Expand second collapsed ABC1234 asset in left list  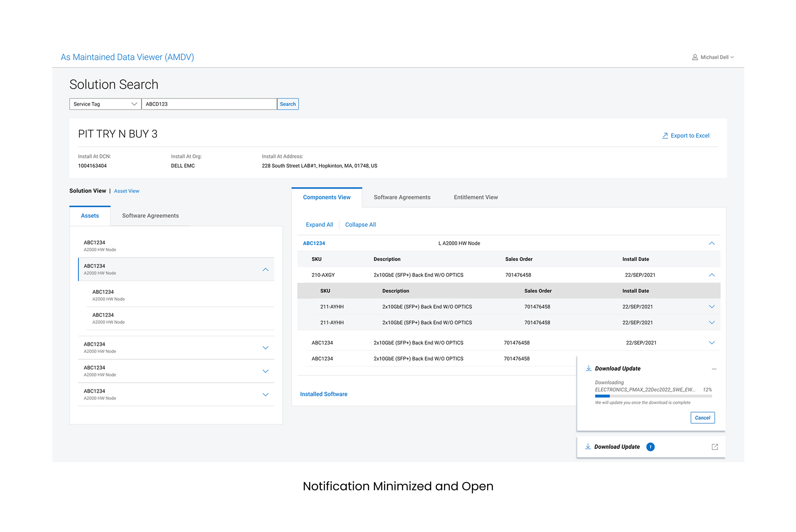pyautogui.click(x=265, y=371)
